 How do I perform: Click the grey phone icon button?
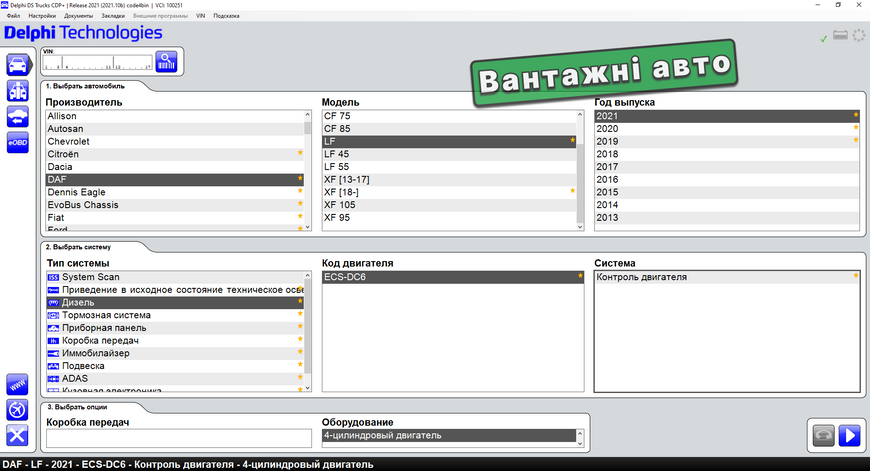824,435
